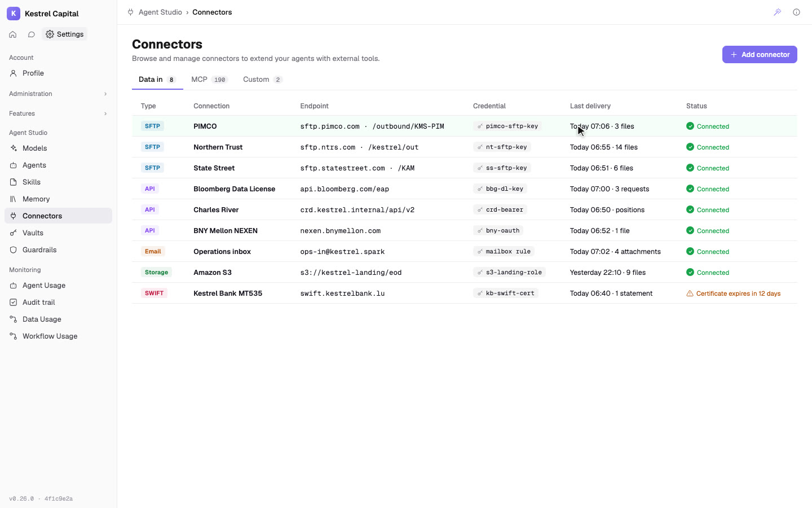Click the s3-landing-role credential chip
Viewport: 812px width, 508px height.
pos(509,273)
